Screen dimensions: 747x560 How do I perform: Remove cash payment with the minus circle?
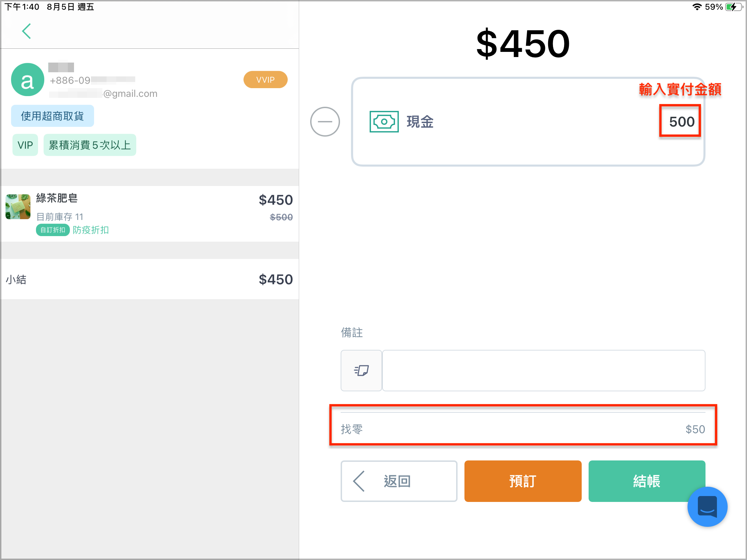pyautogui.click(x=325, y=121)
